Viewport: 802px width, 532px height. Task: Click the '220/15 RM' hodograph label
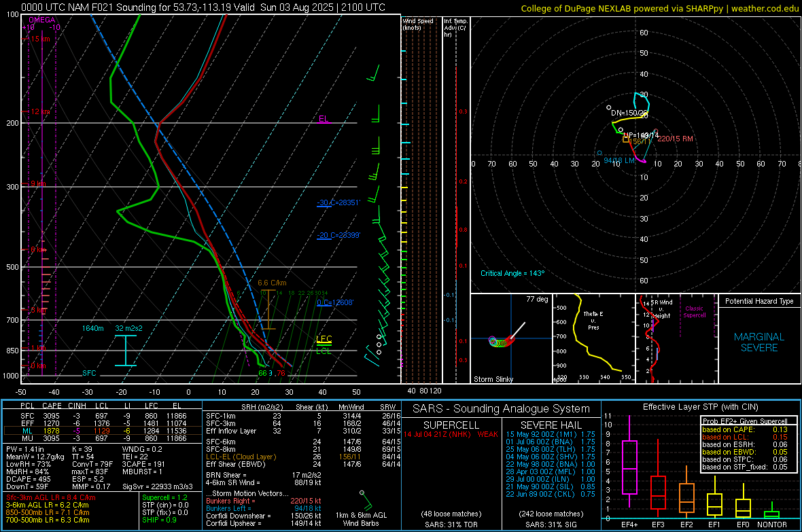pos(675,139)
